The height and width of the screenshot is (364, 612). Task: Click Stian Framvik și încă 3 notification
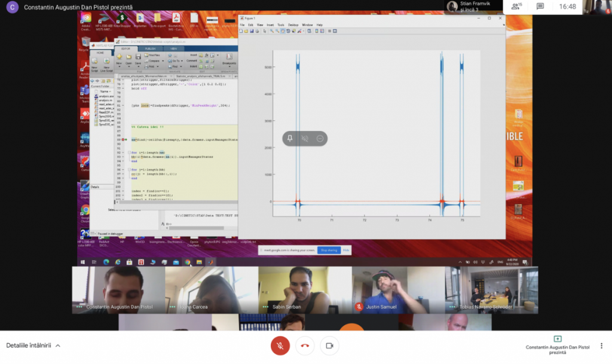pos(473,7)
